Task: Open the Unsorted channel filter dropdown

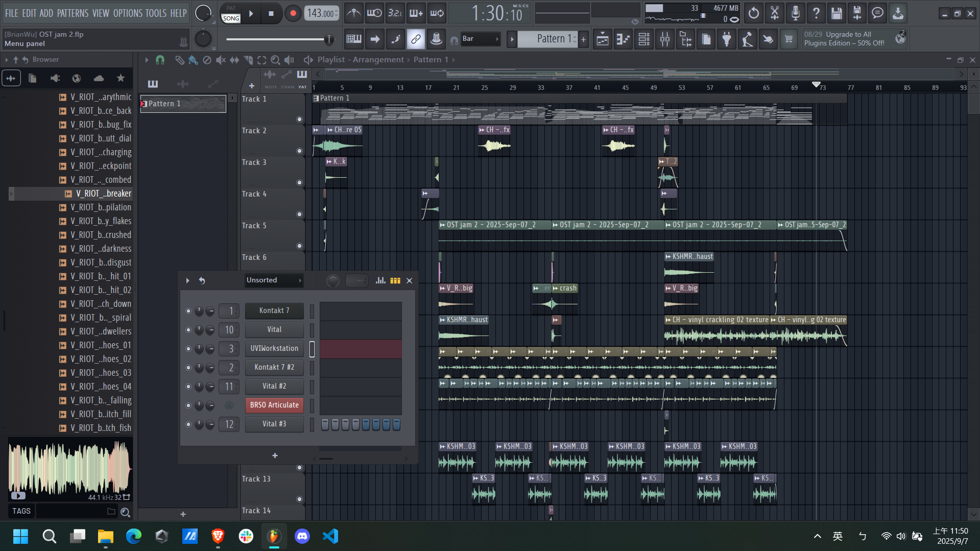Action: pyautogui.click(x=274, y=280)
